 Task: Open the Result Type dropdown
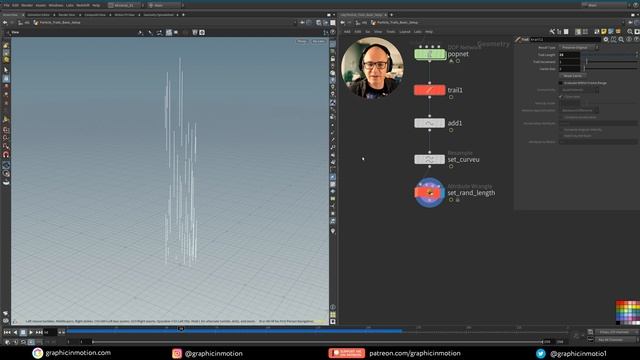579,47
